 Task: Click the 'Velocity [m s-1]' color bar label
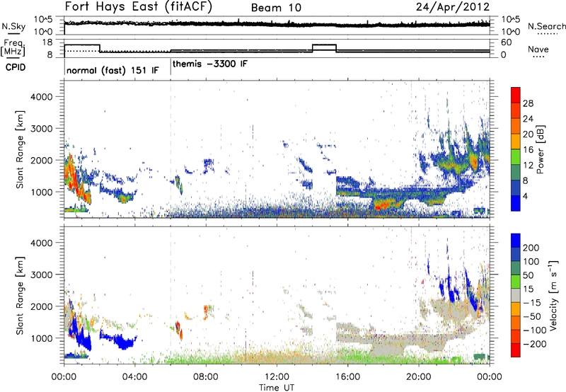(553, 295)
